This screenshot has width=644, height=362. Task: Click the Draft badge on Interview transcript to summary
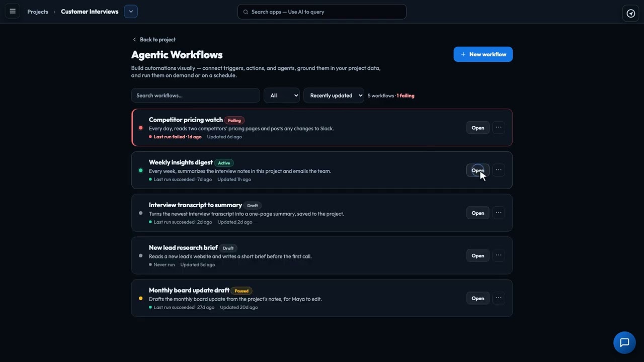click(253, 206)
